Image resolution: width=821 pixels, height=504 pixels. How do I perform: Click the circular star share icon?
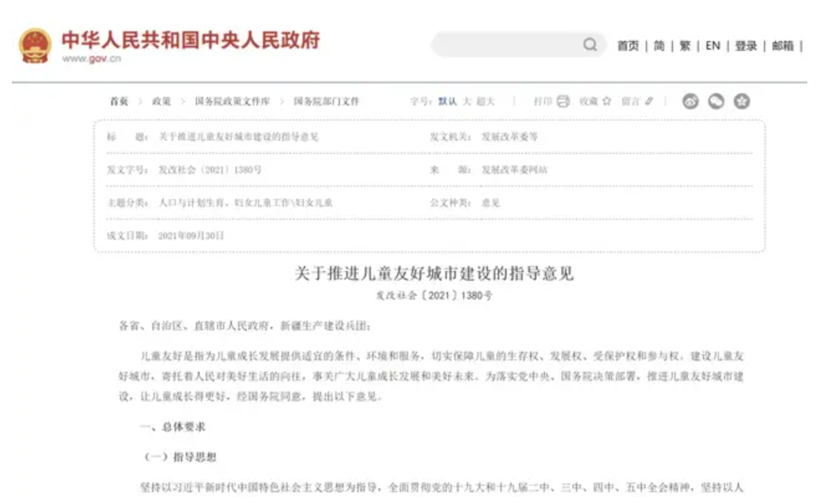click(742, 100)
